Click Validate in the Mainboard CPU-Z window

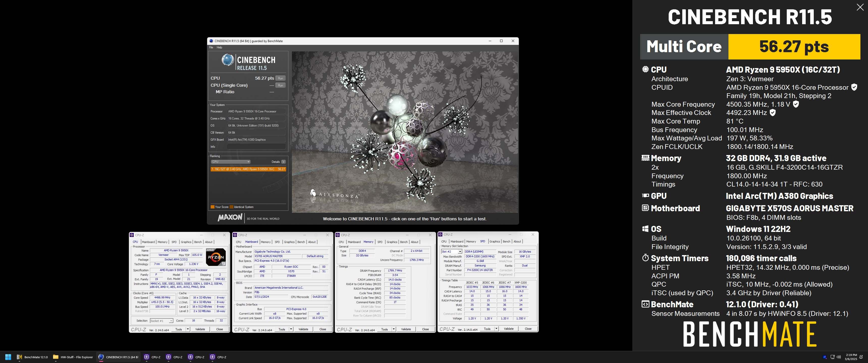303,329
